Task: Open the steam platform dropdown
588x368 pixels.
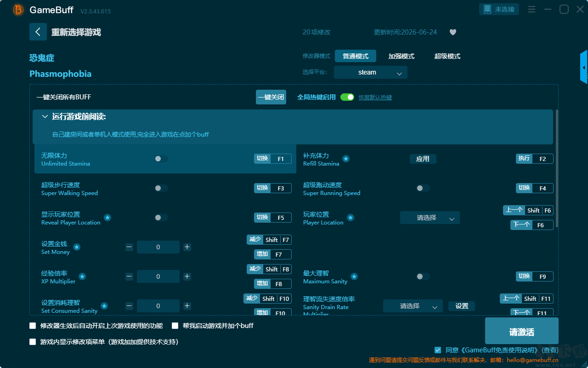Action: [x=371, y=72]
